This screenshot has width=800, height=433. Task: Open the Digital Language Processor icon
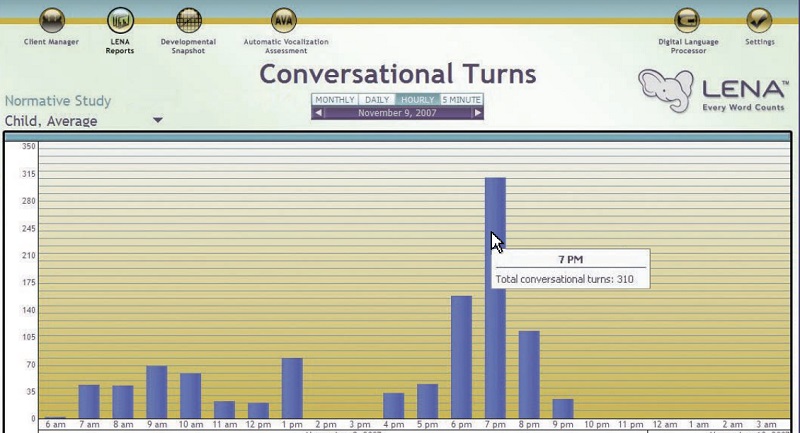pyautogui.click(x=686, y=20)
